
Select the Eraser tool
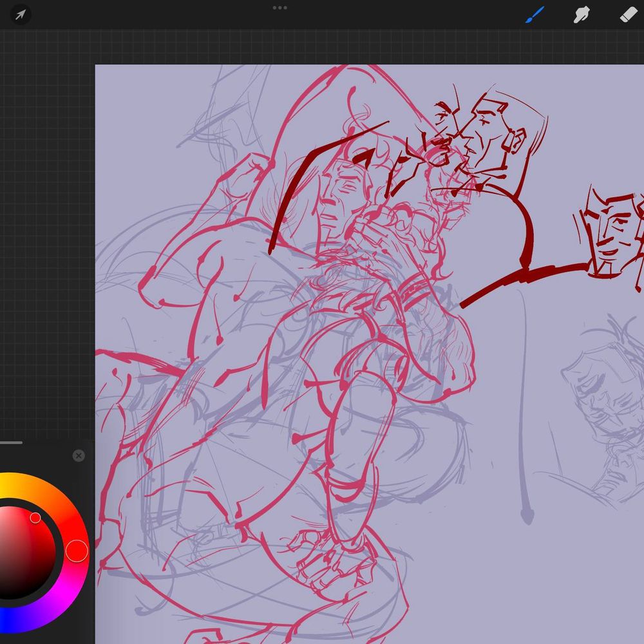point(629,15)
